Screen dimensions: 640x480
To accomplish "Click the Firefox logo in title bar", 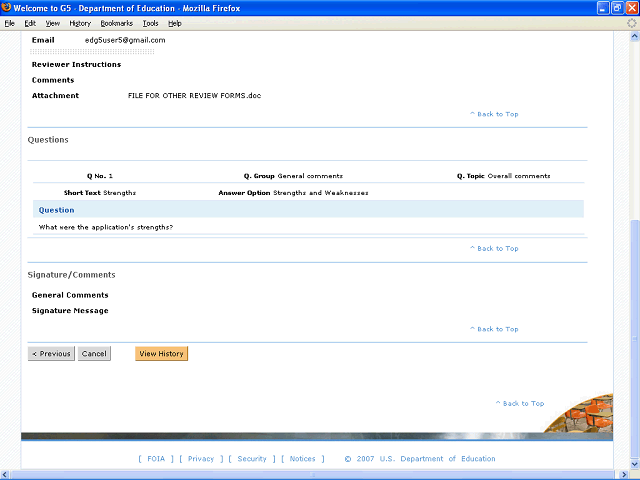I will tap(6, 8).
